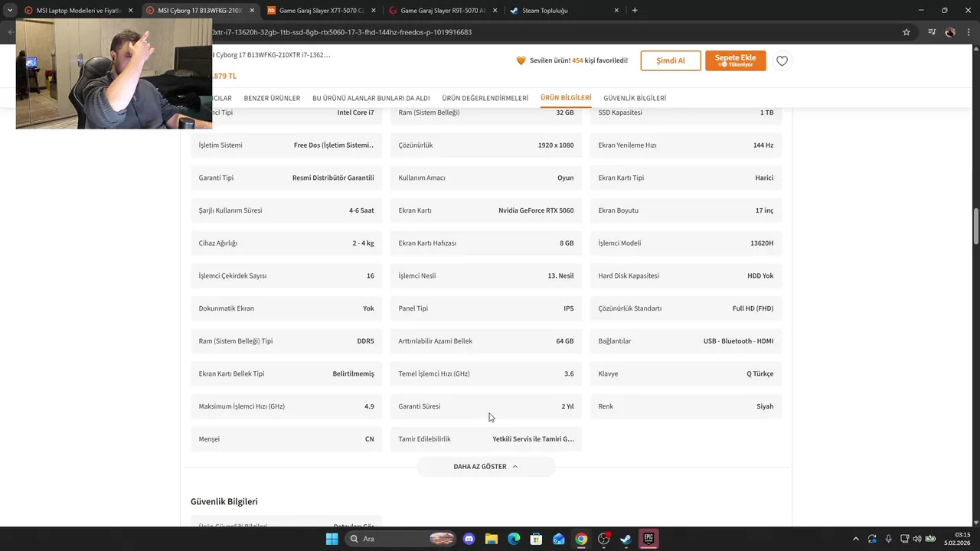Bookmark this page with the star icon
The height and width of the screenshot is (551, 980).
tap(906, 32)
